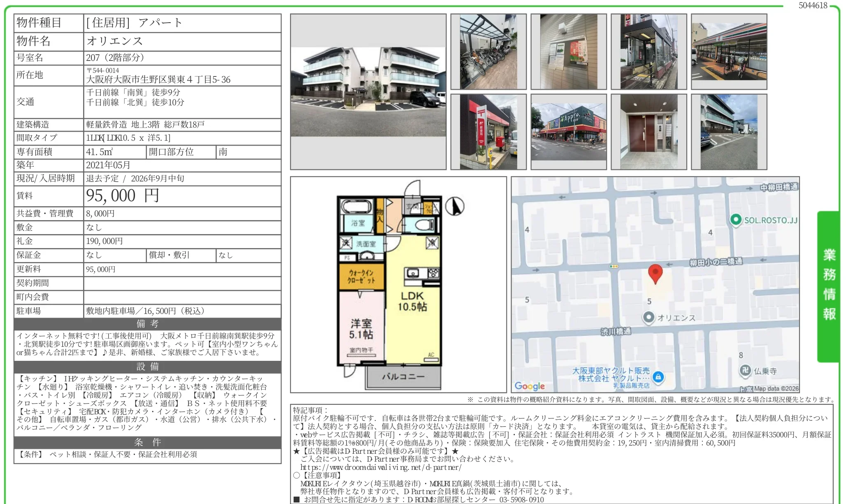Click the 浴室 label on the floor plan
846x504 pixels.
[x=358, y=223]
